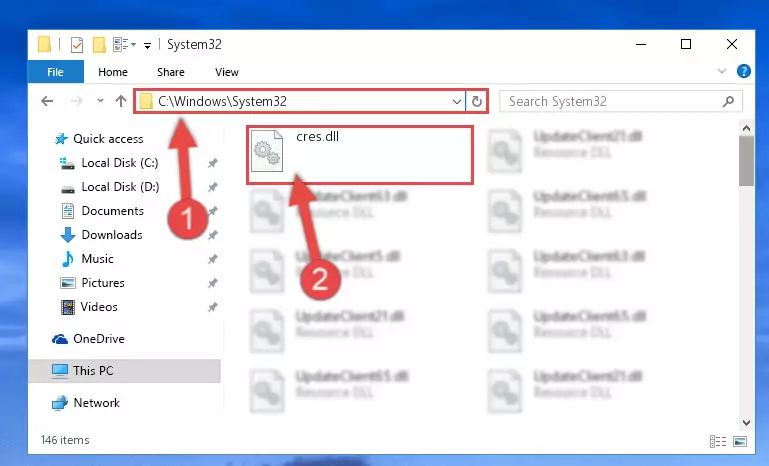Screen dimensions: 769x466
Task: Click the pin icon beside Pictures
Action: [x=212, y=283]
